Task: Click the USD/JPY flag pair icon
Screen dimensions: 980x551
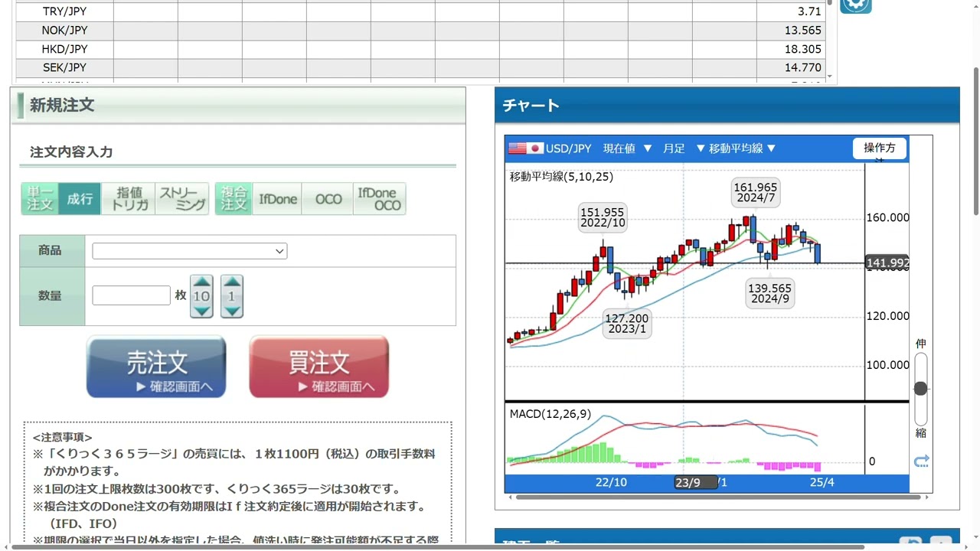Action: point(525,148)
